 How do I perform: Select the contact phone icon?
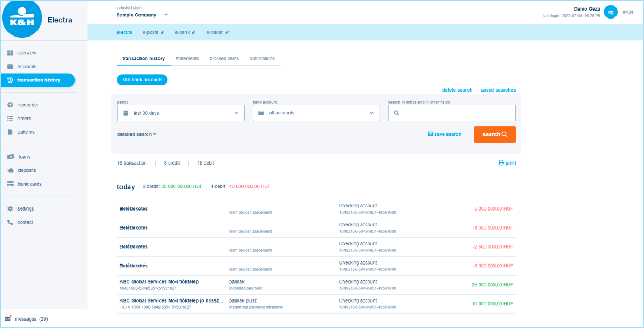click(11, 222)
